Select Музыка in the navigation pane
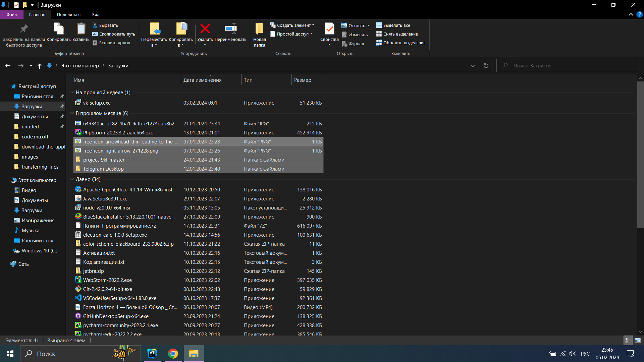The width and height of the screenshot is (644, 362). [x=31, y=231]
